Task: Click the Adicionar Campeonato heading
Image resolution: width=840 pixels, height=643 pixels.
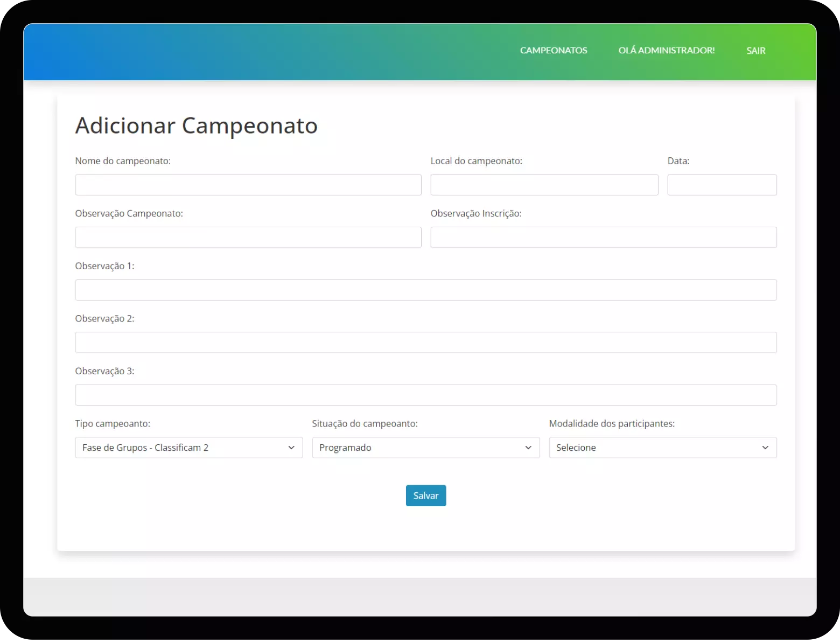Action: click(x=196, y=125)
